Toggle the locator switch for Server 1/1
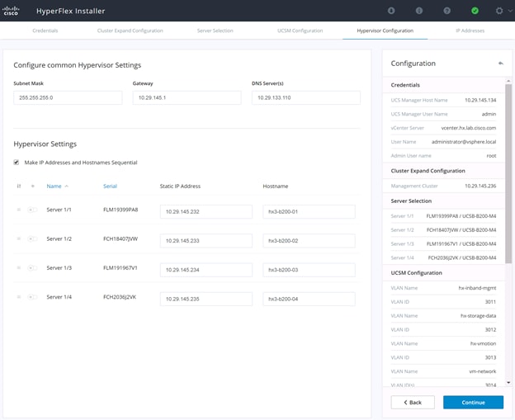 32,210
